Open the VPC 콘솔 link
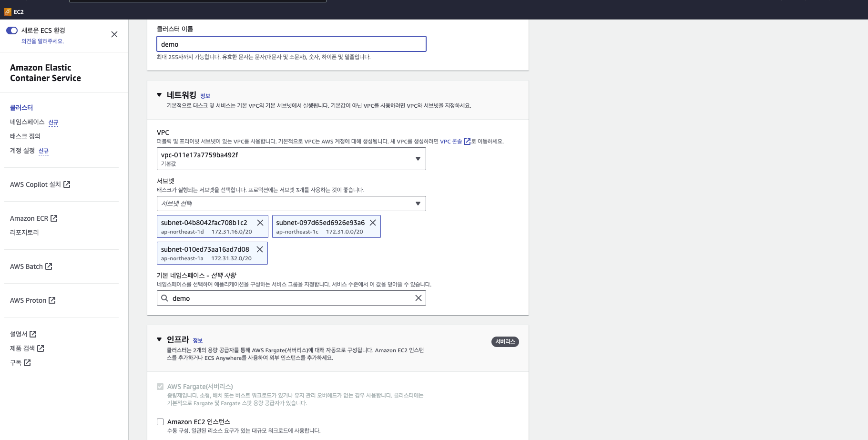 451,142
